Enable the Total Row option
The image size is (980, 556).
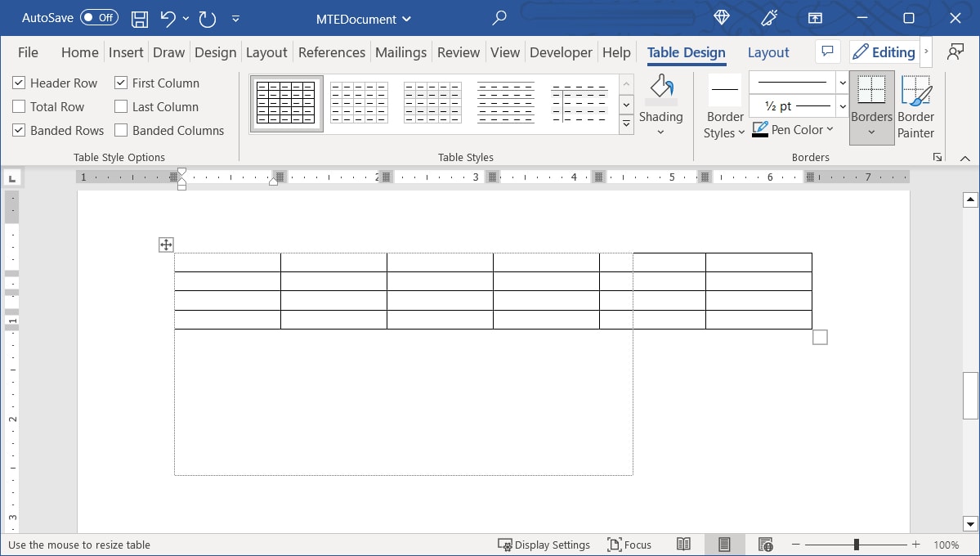click(x=18, y=106)
